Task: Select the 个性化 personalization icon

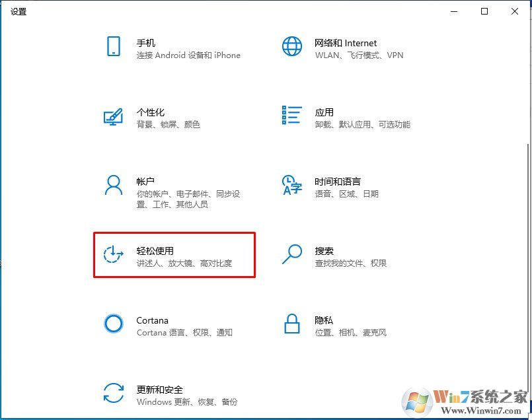Action: [114, 117]
